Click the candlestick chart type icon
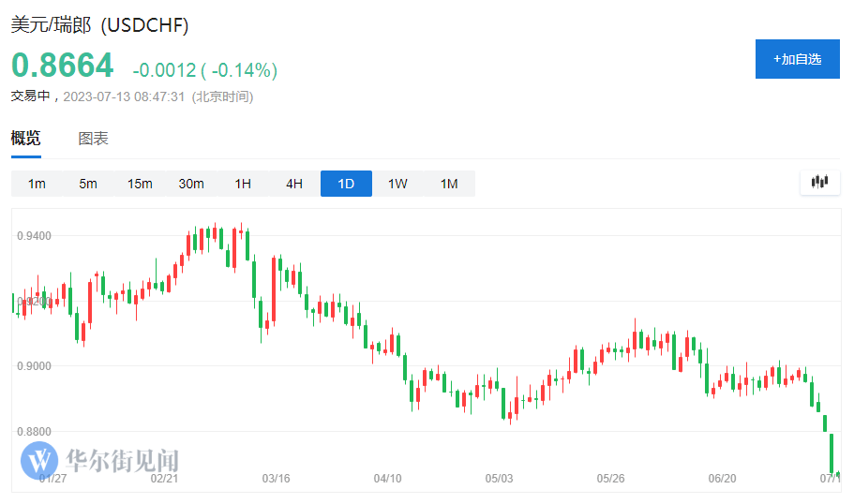The height and width of the screenshot is (504, 854). [x=820, y=183]
